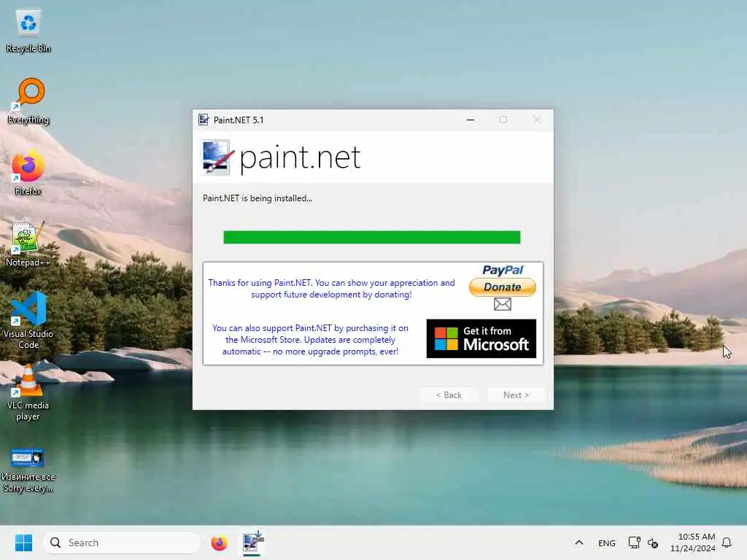Select the Visual Studio Code desktop shortcut

tap(28, 321)
